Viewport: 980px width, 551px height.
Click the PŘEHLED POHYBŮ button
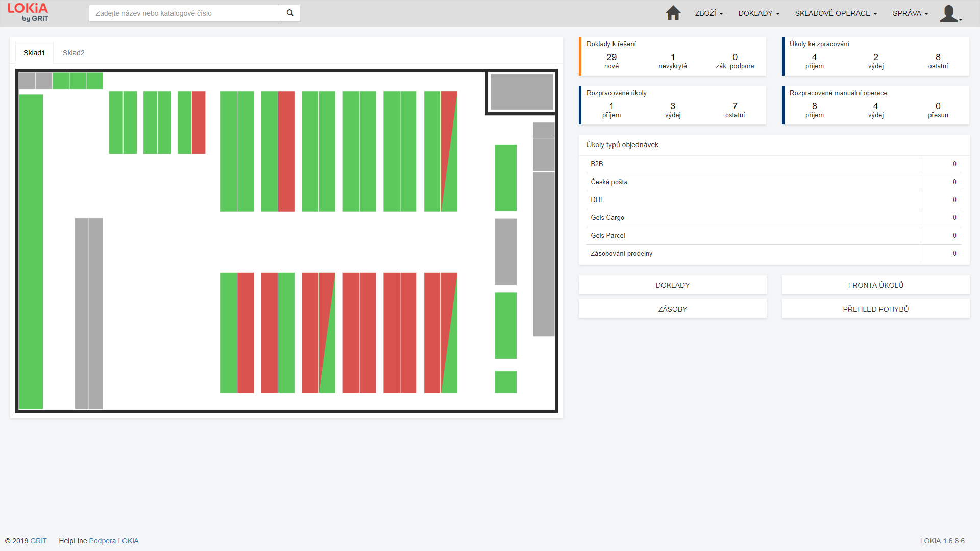pyautogui.click(x=875, y=309)
